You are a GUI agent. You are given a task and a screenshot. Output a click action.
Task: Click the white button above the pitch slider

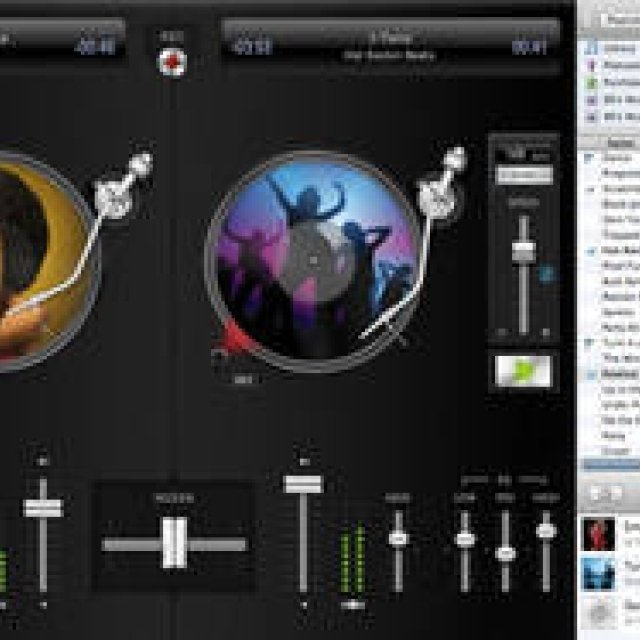tap(524, 175)
